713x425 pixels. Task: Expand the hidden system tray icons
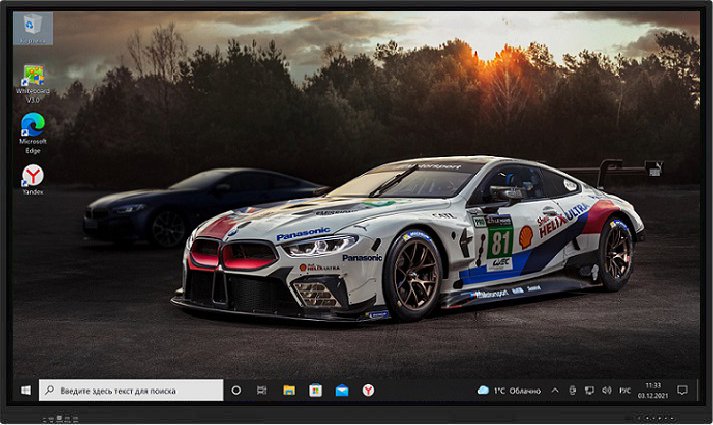tap(556, 390)
